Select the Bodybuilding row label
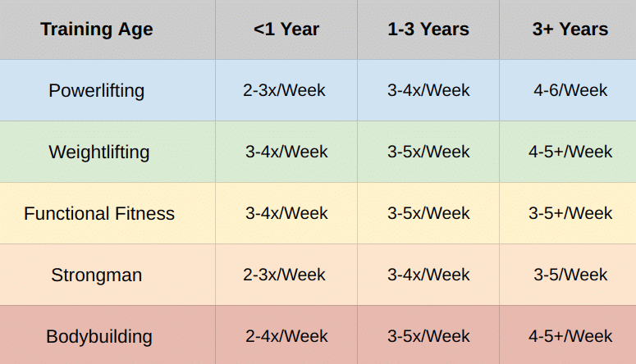Image resolution: width=636 pixels, height=364 pixels. click(108, 334)
